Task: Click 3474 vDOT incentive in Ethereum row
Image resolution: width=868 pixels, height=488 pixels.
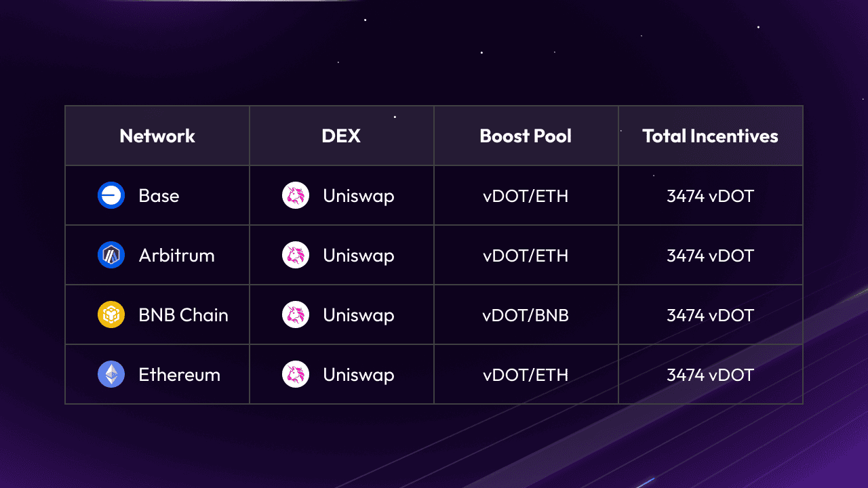Action: [710, 375]
